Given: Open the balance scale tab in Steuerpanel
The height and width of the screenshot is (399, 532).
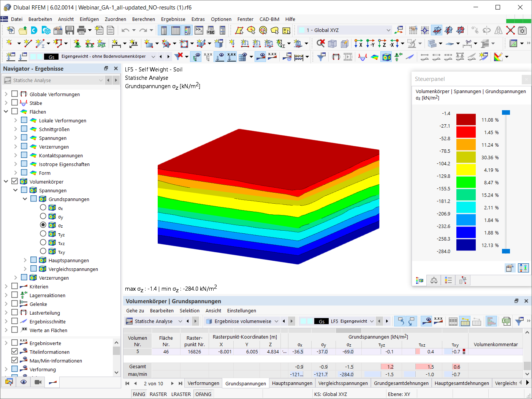Looking at the screenshot, I should click(x=434, y=280).
